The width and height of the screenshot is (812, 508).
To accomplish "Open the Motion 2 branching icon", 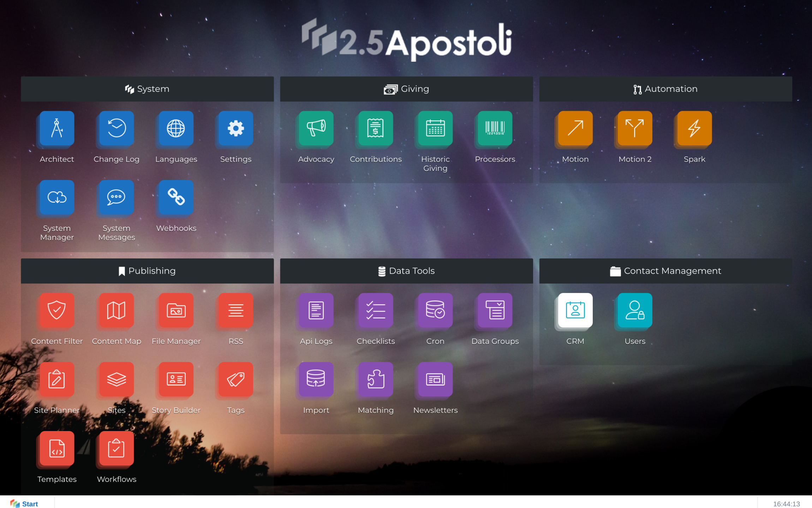I will click(635, 128).
